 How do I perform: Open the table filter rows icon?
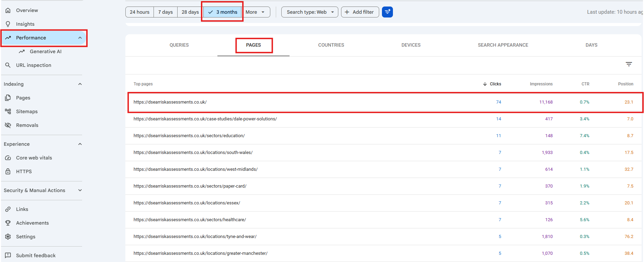629,64
